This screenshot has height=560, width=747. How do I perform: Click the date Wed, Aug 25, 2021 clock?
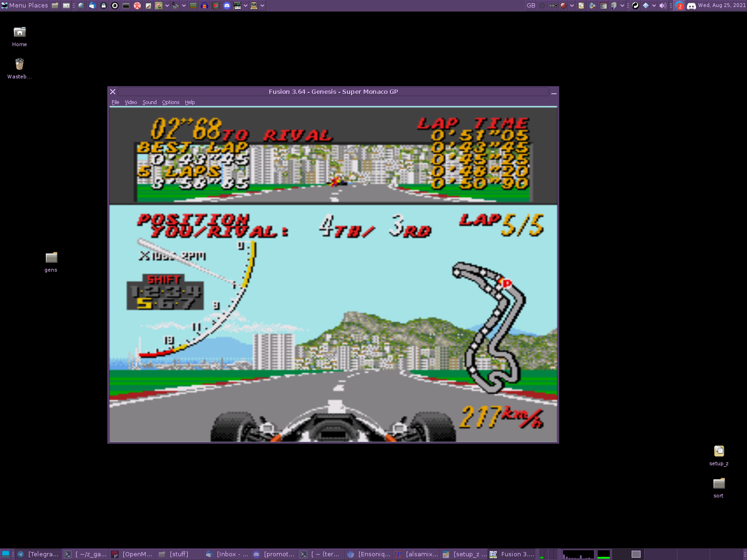coord(722,6)
